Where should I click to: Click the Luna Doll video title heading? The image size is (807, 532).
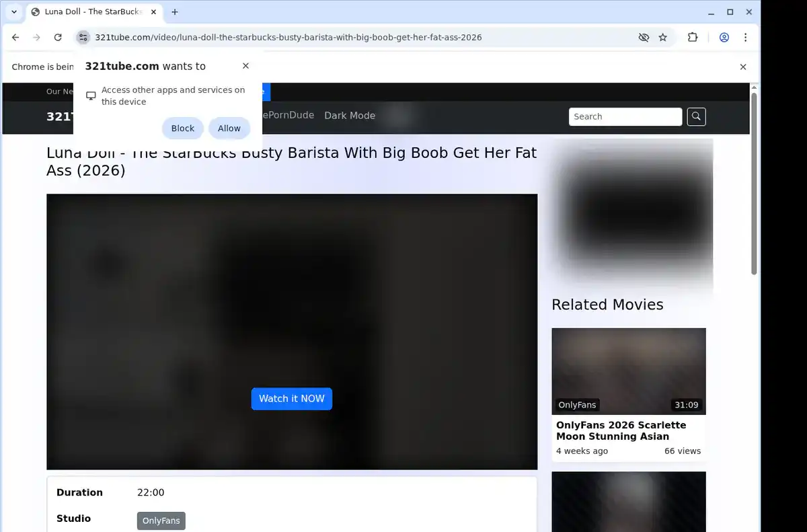(292, 161)
